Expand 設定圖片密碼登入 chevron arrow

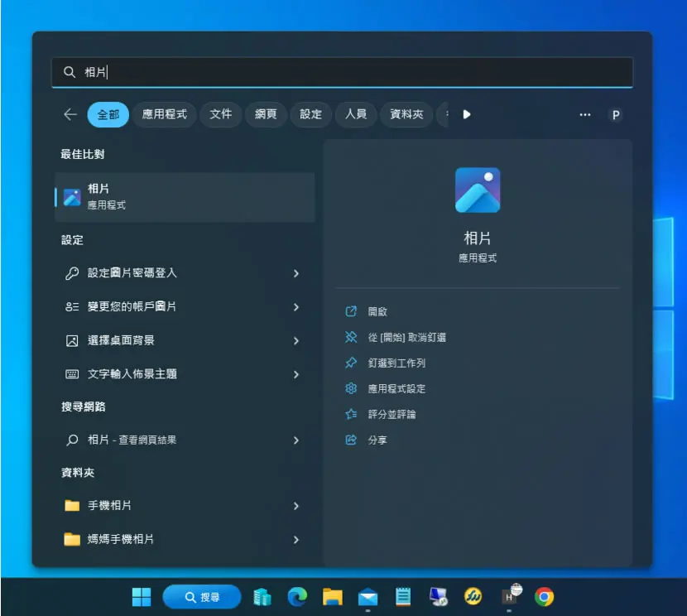[x=296, y=273]
